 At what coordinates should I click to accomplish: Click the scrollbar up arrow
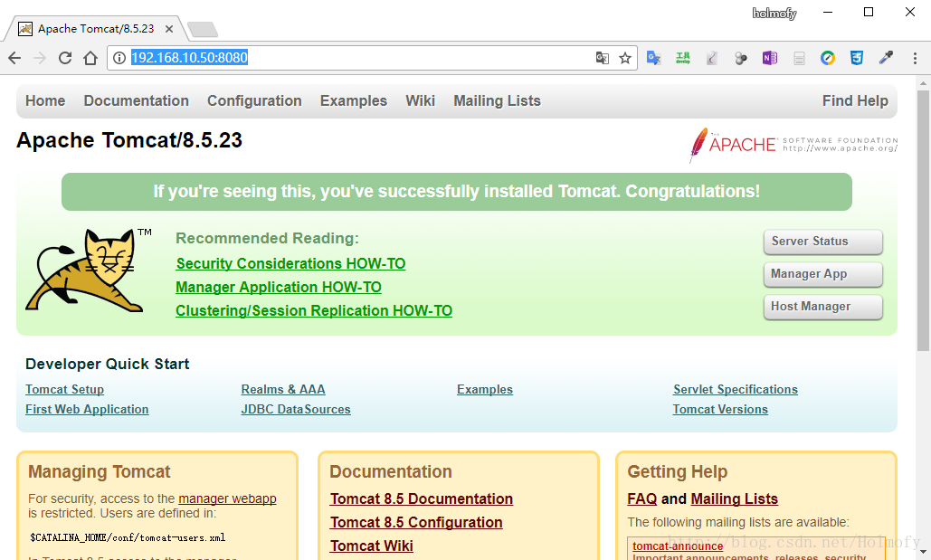(x=923, y=82)
